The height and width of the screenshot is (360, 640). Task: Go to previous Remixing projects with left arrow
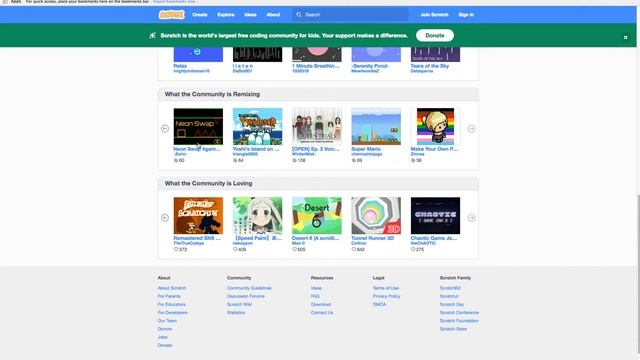(165, 129)
